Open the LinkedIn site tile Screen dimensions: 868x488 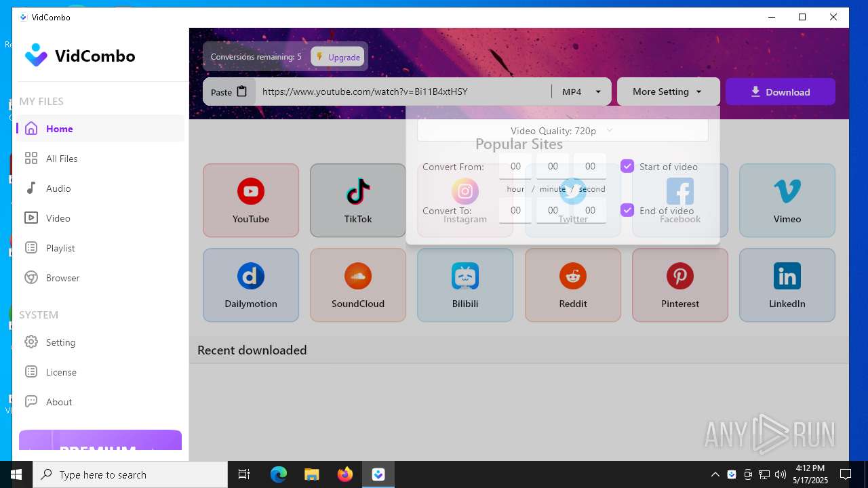point(787,285)
